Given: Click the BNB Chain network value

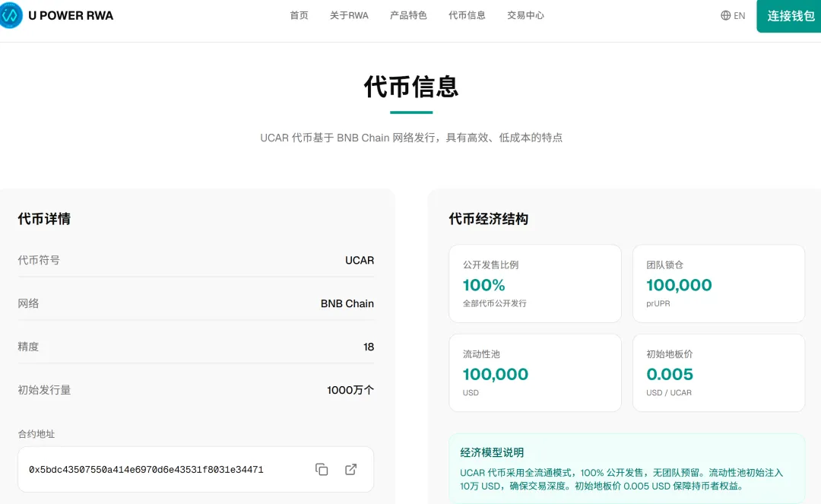Looking at the screenshot, I should pyautogui.click(x=347, y=303).
